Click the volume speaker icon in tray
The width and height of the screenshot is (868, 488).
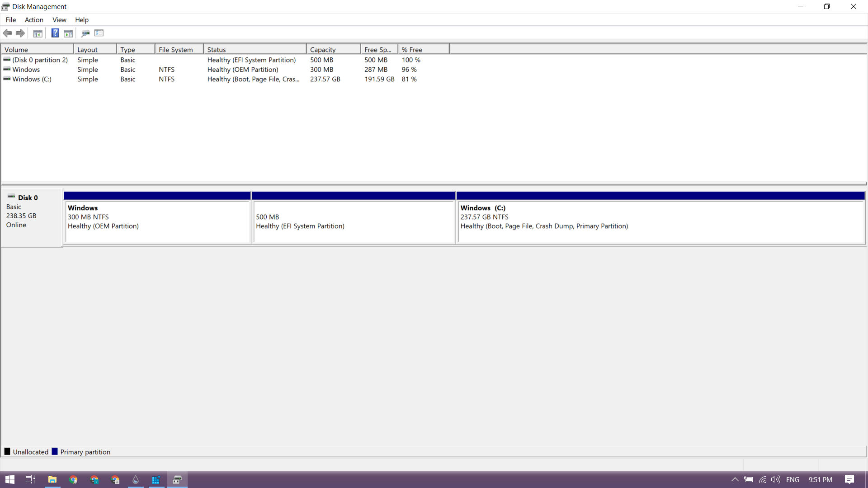[x=776, y=480]
